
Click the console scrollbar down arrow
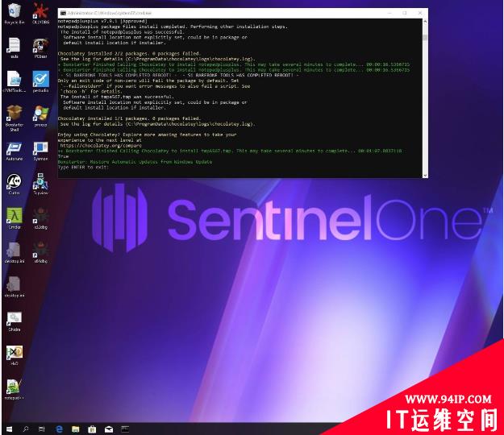coord(425,175)
